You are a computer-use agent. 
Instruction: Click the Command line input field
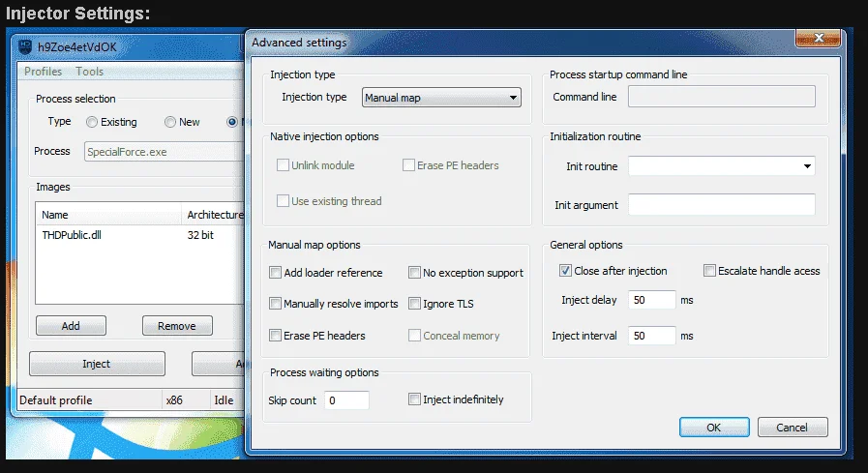(x=721, y=97)
